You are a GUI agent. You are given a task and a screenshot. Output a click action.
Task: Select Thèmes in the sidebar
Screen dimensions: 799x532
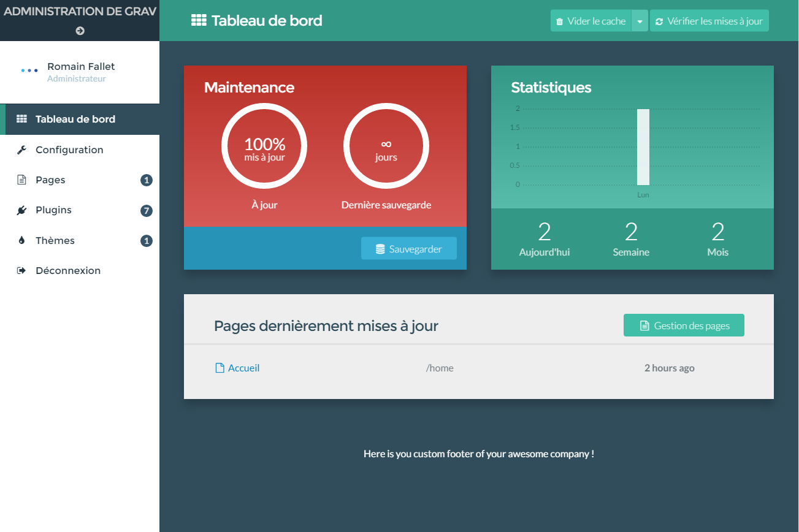pos(55,241)
